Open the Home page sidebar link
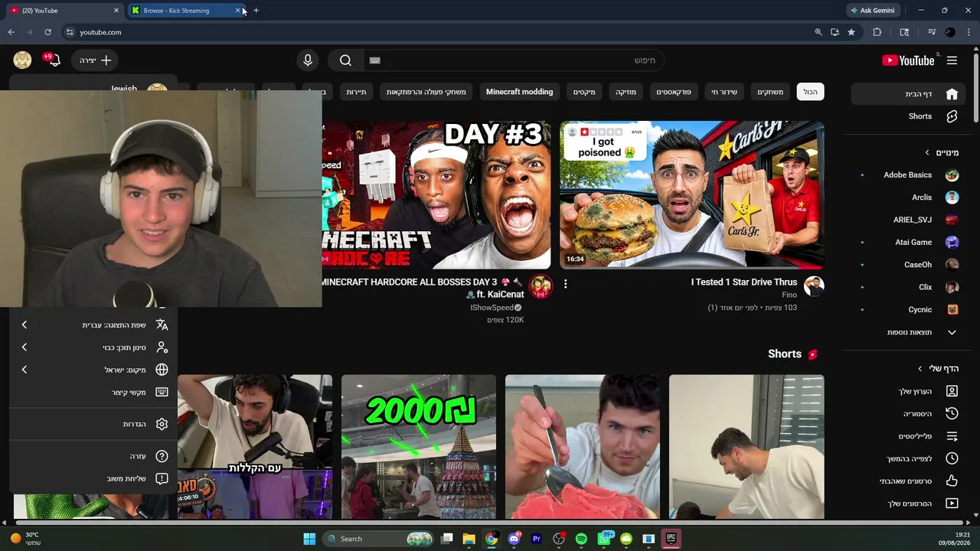Image resolution: width=980 pixels, height=551 pixels. (x=908, y=94)
